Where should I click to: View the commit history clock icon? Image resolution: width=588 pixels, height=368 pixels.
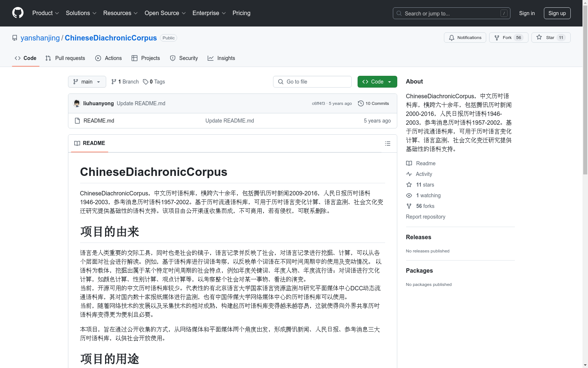(361, 103)
